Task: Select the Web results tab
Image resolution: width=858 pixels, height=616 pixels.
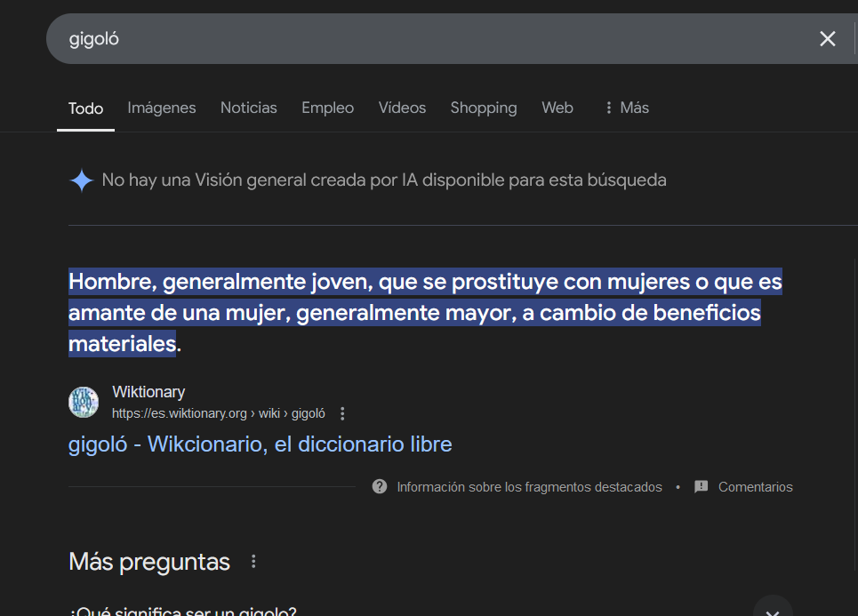Action: 557,108
